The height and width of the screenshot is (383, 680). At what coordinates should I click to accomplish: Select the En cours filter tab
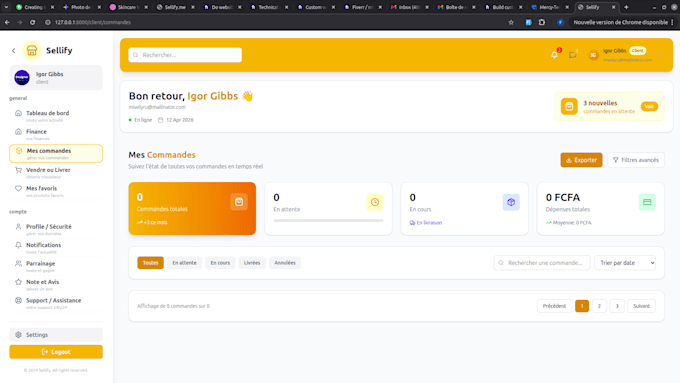(220, 263)
